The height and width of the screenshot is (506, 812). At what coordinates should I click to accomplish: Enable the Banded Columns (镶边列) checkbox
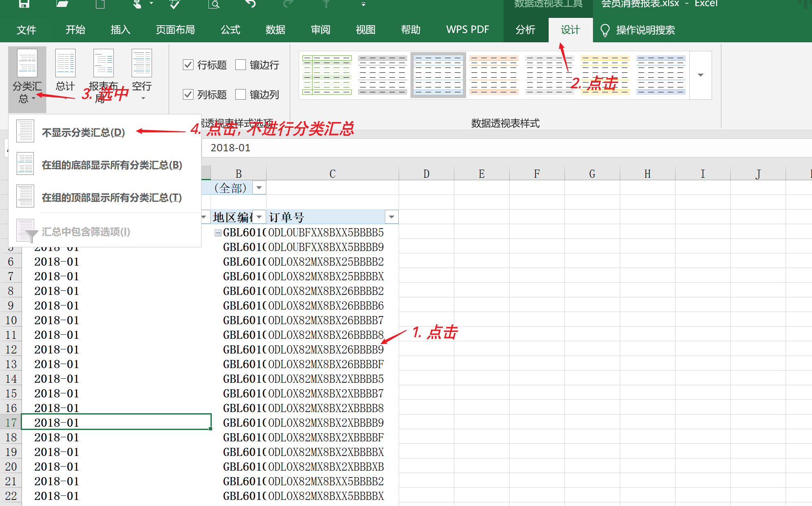click(x=241, y=94)
